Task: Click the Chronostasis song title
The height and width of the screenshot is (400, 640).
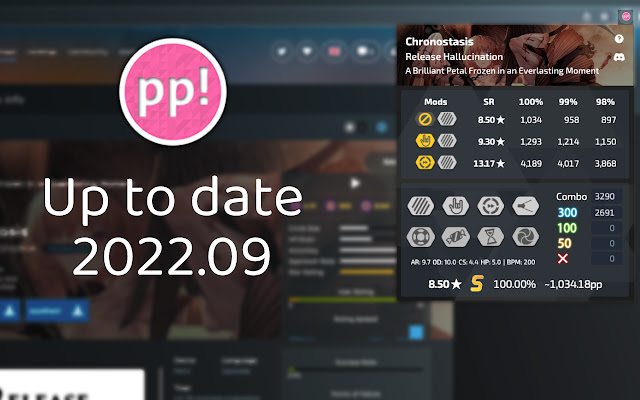Action: [439, 42]
